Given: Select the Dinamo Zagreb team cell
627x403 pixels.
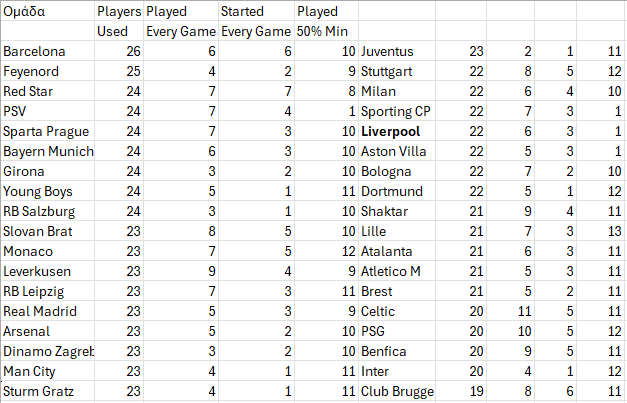Looking at the screenshot, I should coord(46,351).
